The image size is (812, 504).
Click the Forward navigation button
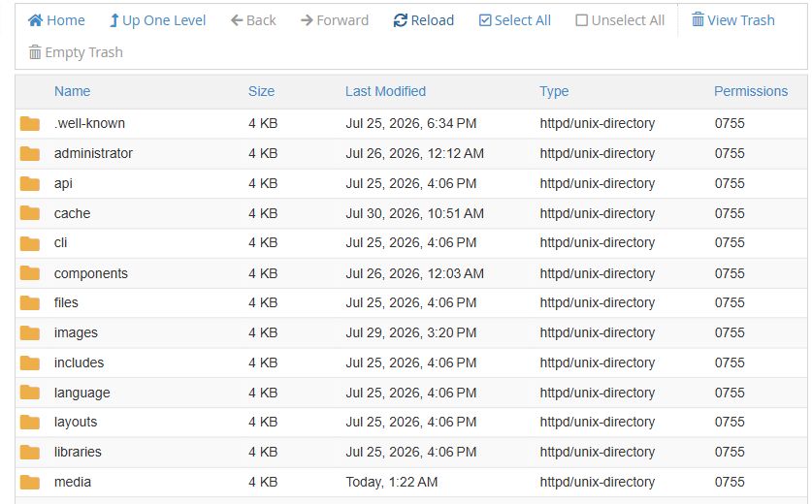point(335,20)
